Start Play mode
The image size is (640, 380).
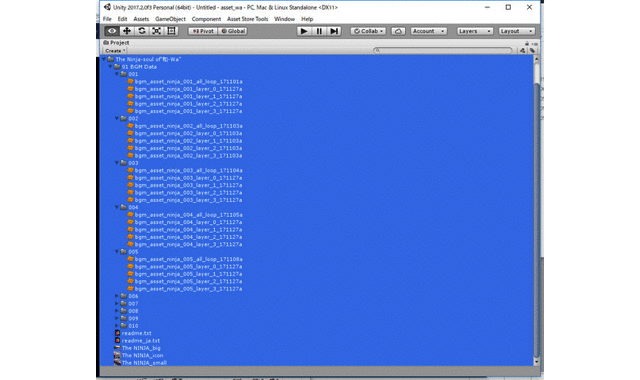pyautogui.click(x=304, y=31)
